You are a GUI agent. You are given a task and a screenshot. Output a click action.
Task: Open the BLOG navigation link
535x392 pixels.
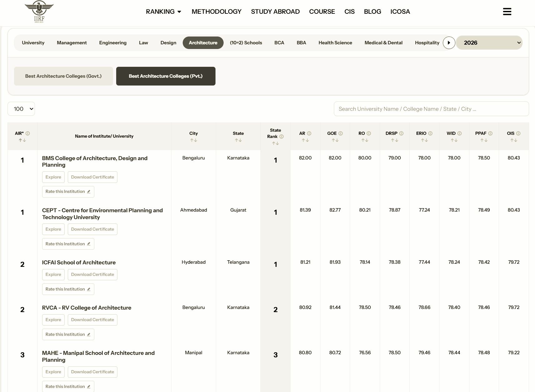click(x=373, y=12)
